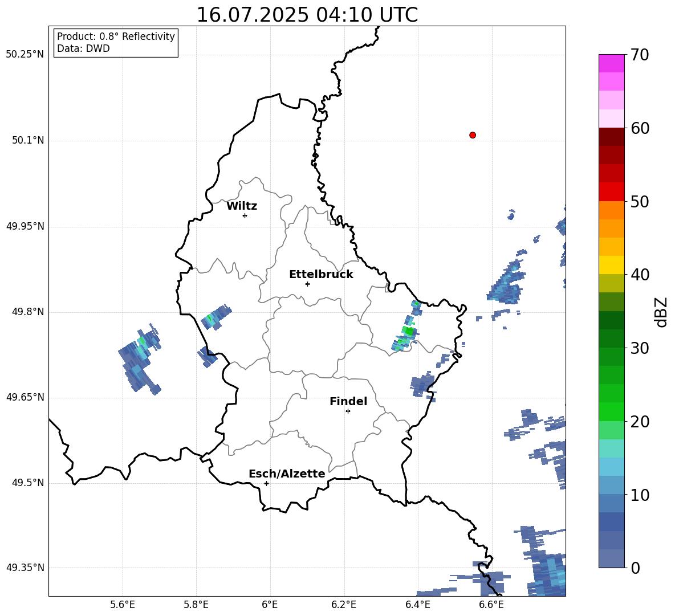Click the Ettelbruck cross marker
Viewport: 675px width, 616px height.
click(x=307, y=284)
